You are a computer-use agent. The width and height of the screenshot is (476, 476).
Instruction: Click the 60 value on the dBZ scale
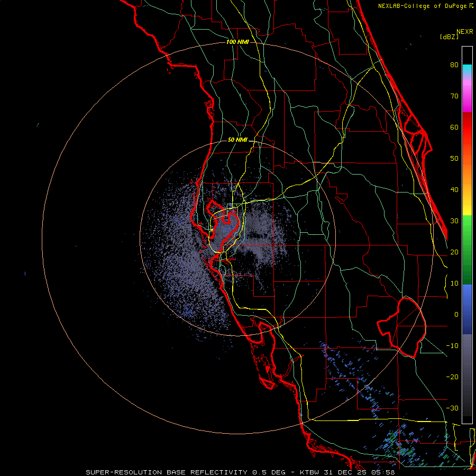(454, 127)
